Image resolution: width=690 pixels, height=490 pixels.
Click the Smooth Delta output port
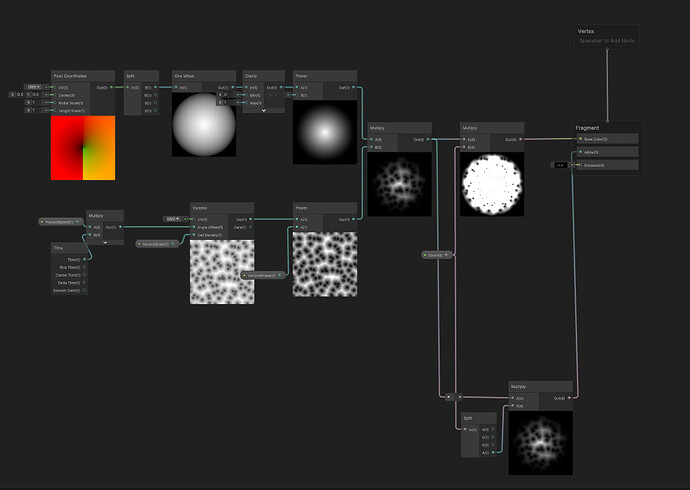coord(84,290)
